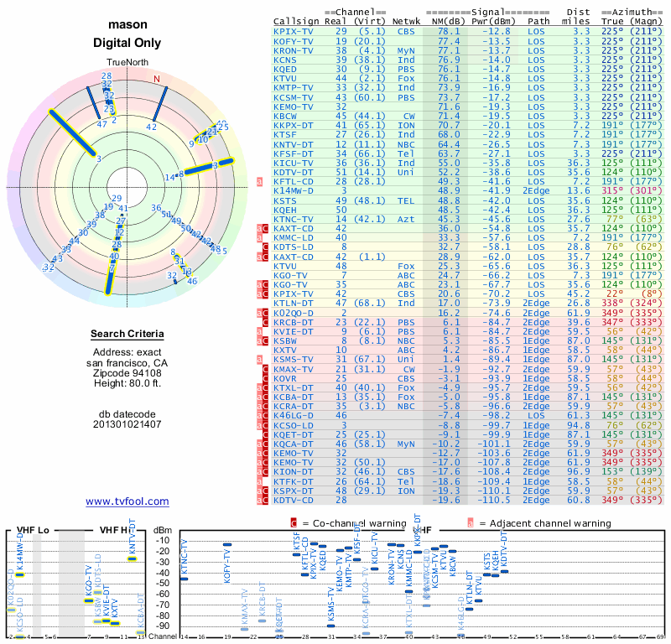Select the KBCW station callsign
This screenshot has width=671, height=644.
coord(285,116)
